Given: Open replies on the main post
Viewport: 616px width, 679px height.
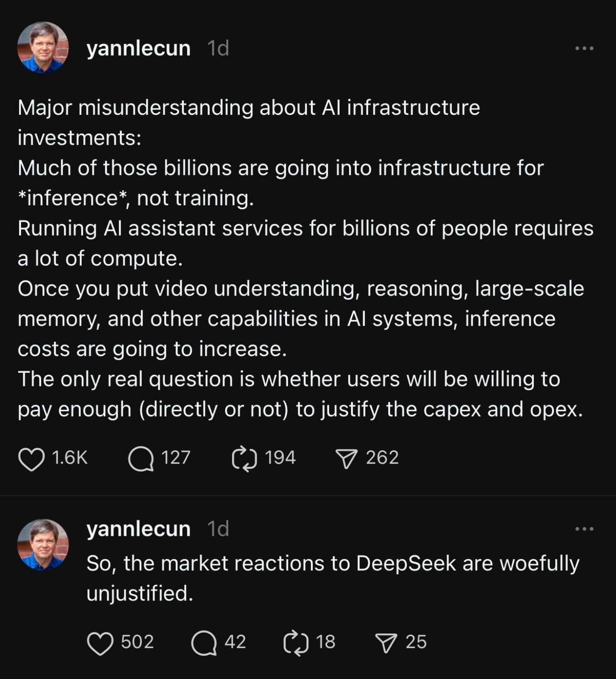Looking at the screenshot, I should (141, 459).
